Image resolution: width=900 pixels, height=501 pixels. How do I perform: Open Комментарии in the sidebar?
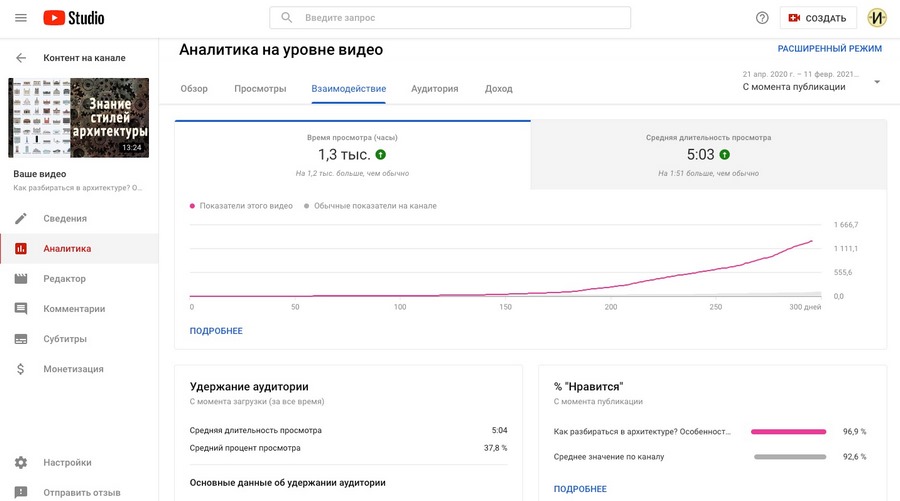point(74,308)
